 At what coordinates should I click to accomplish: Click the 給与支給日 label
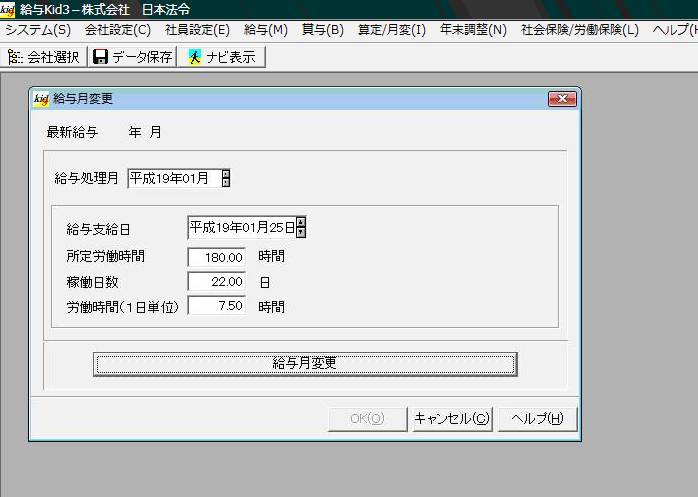[x=98, y=229]
